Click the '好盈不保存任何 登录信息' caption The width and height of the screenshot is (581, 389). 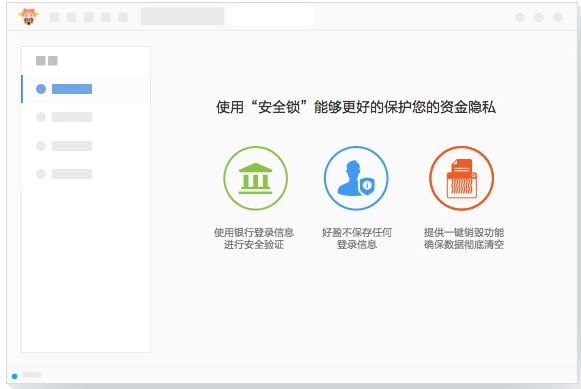pos(356,238)
